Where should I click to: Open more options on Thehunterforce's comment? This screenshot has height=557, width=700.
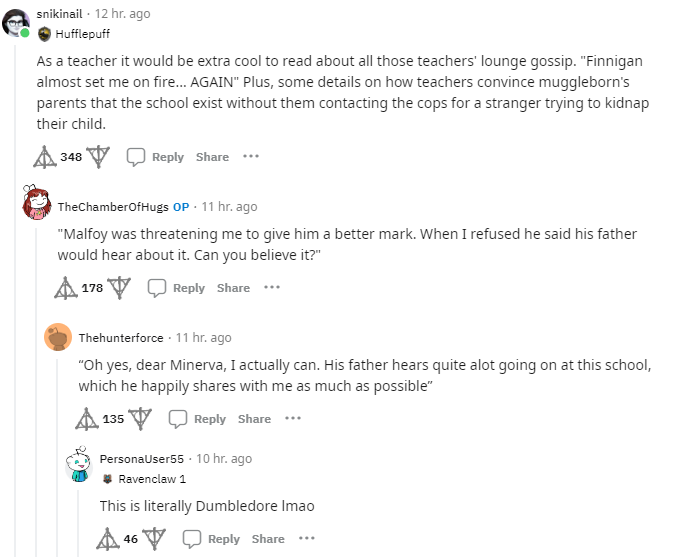(x=293, y=419)
